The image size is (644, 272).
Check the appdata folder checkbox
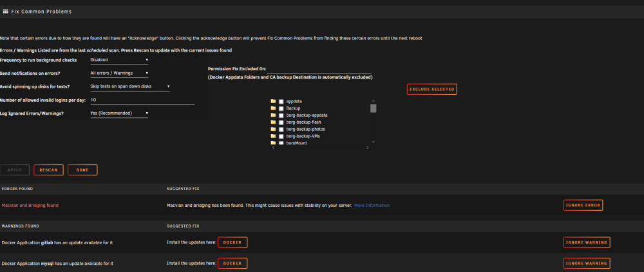(x=281, y=101)
